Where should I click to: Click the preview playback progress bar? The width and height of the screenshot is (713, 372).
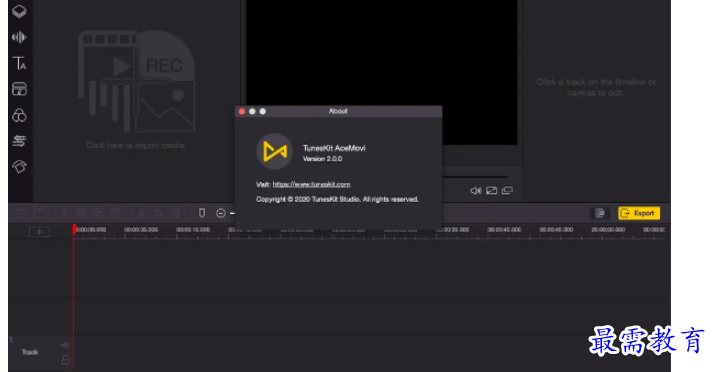coord(475,177)
